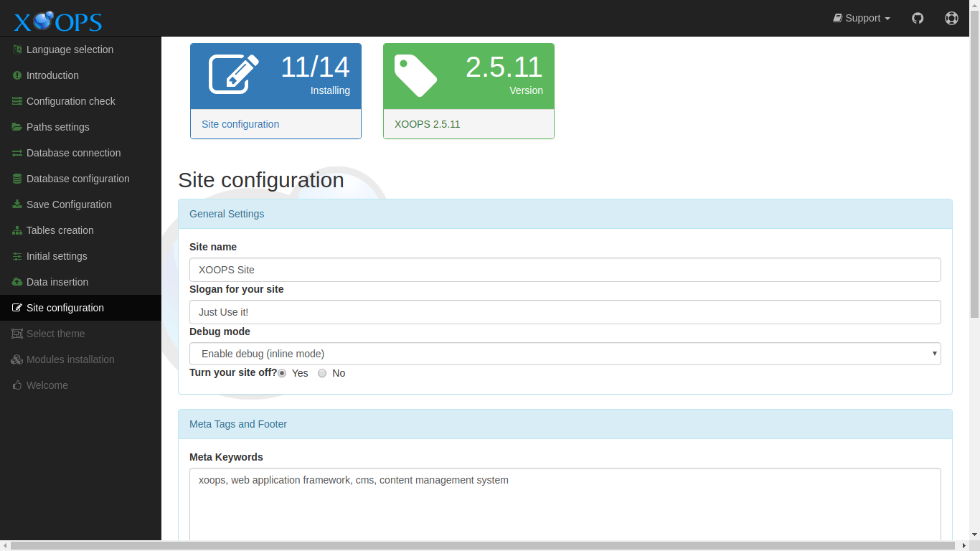Open the Debug mode dropdown

point(565,354)
